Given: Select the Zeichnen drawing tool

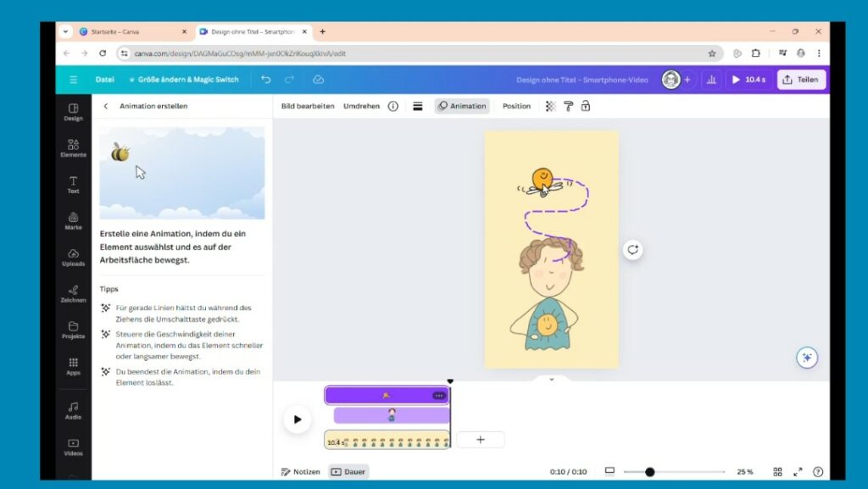Looking at the screenshot, I should 73,293.
